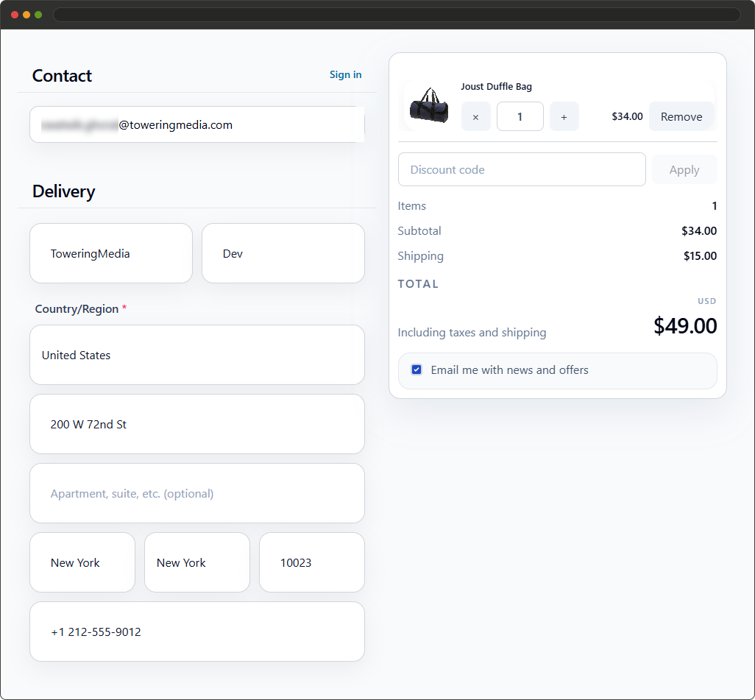Click the street address field 200 W 72nd St
The height and width of the screenshot is (700, 755).
point(197,425)
